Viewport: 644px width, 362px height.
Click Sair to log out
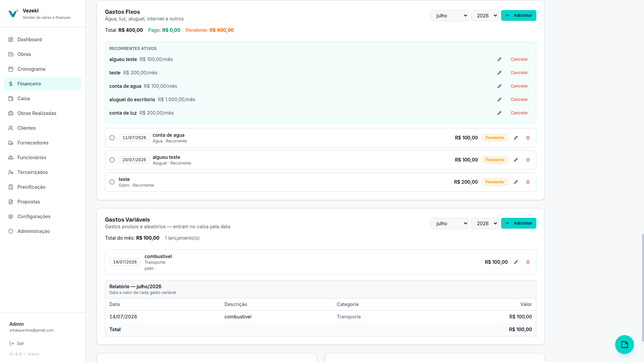(x=17, y=344)
